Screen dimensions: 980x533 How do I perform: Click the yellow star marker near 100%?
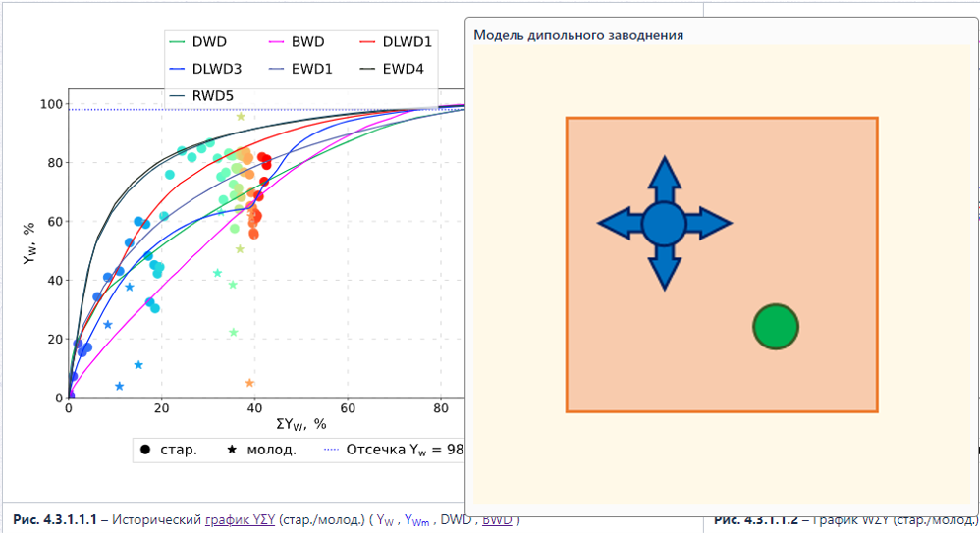[241, 116]
